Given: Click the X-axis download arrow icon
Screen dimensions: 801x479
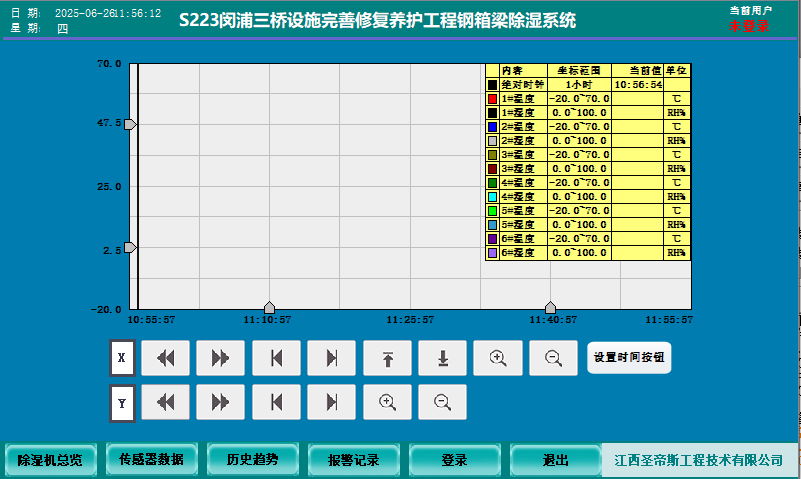Looking at the screenshot, I should click(442, 358).
